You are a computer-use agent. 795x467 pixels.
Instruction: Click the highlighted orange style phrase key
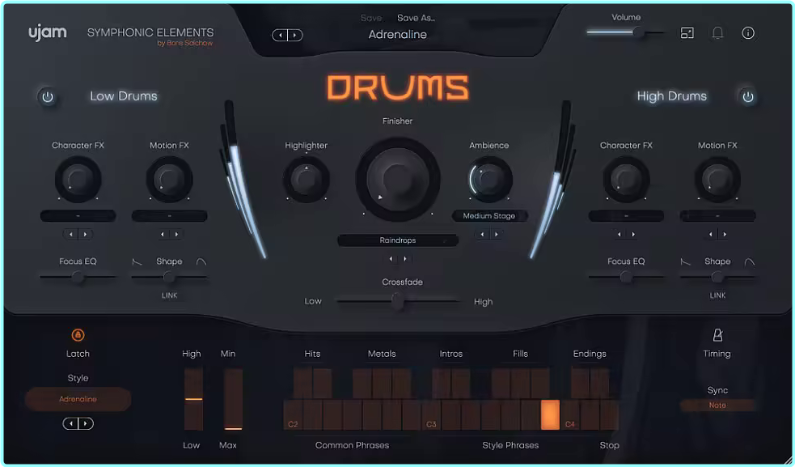[550, 415]
